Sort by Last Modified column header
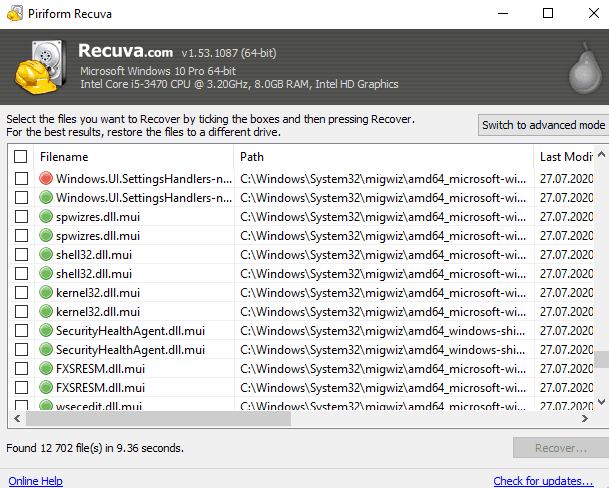 tap(564, 157)
